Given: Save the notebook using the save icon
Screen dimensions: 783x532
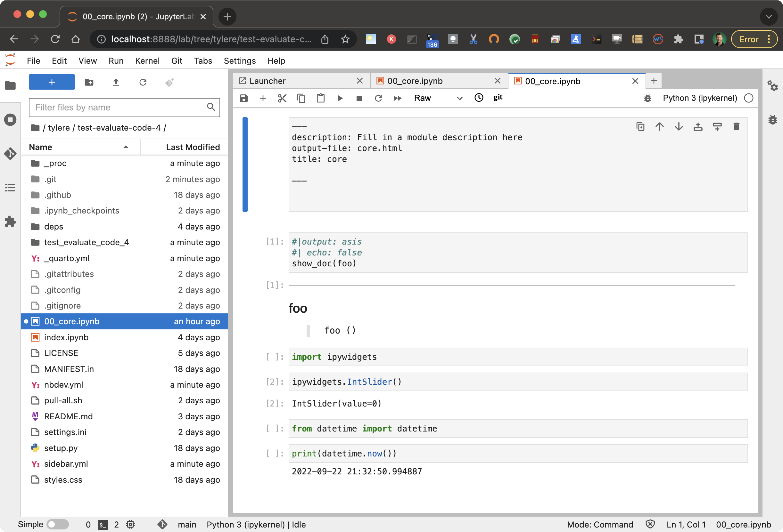Looking at the screenshot, I should click(x=243, y=98).
